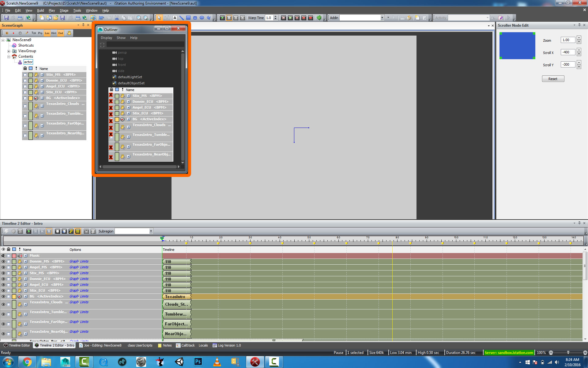Viewport: 588px width, 368px height.
Task: Click the Cut scissors icon
Action: click(117, 18)
